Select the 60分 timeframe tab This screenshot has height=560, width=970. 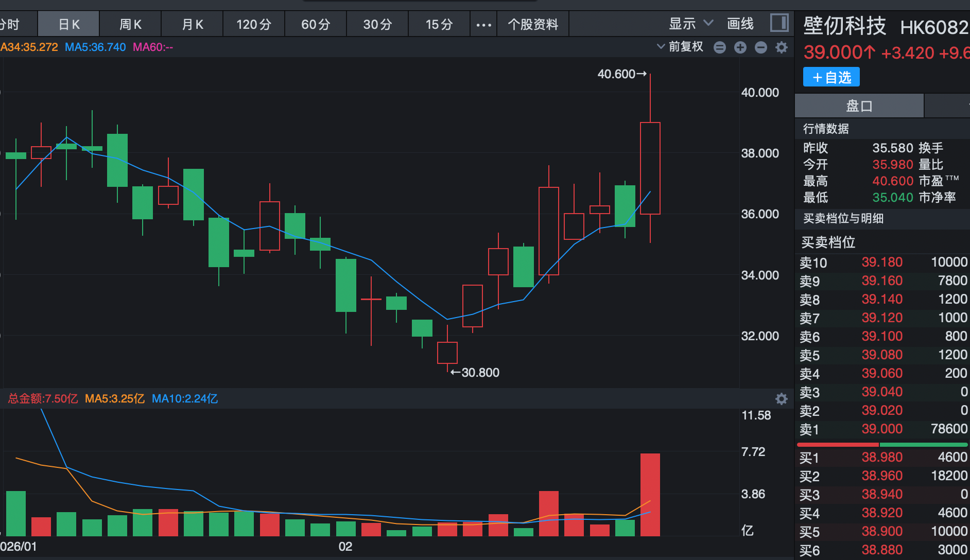tap(316, 24)
